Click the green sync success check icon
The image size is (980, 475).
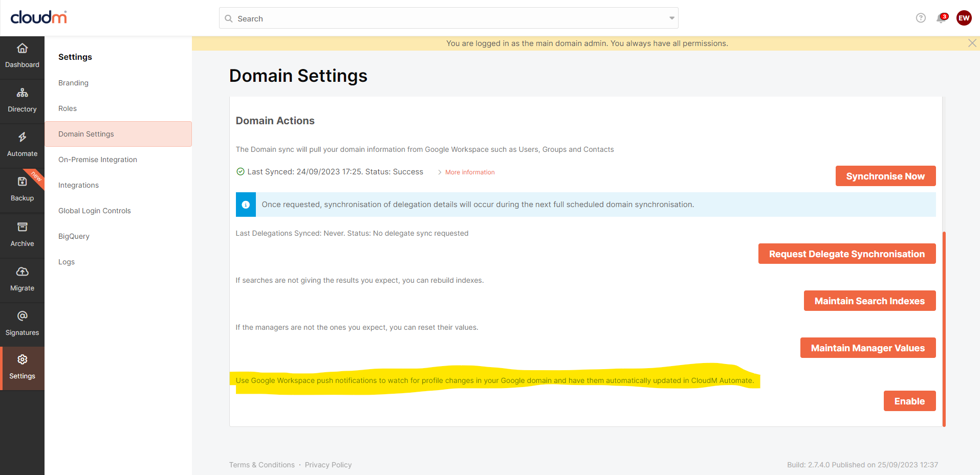point(241,172)
